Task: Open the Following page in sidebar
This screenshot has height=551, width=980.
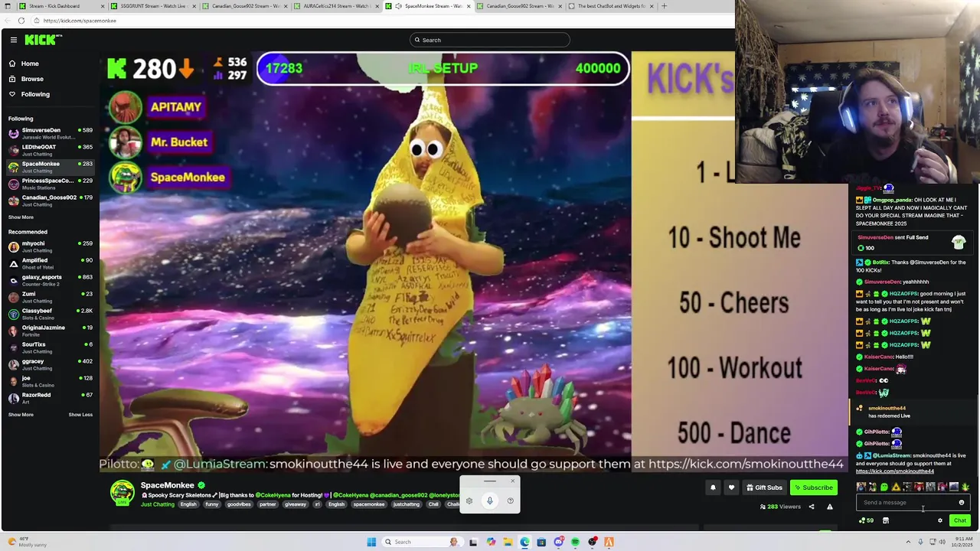Action: click(35, 94)
